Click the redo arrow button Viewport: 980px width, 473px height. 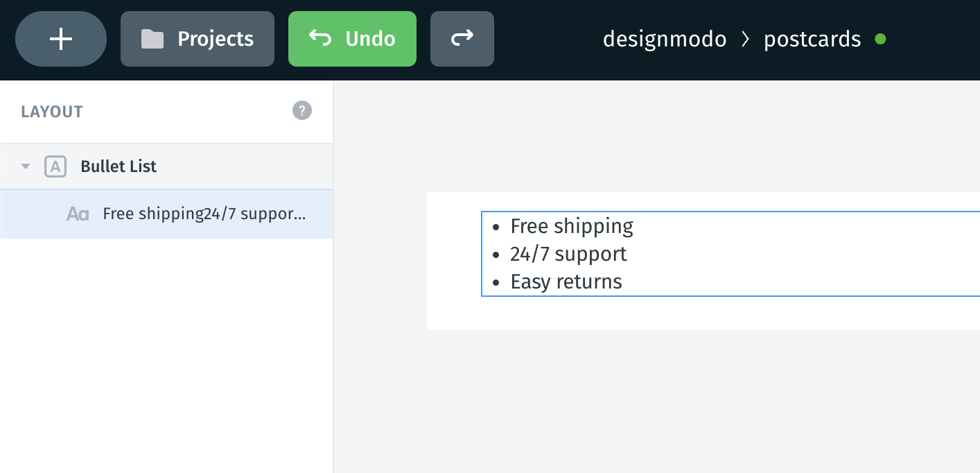[x=462, y=39]
